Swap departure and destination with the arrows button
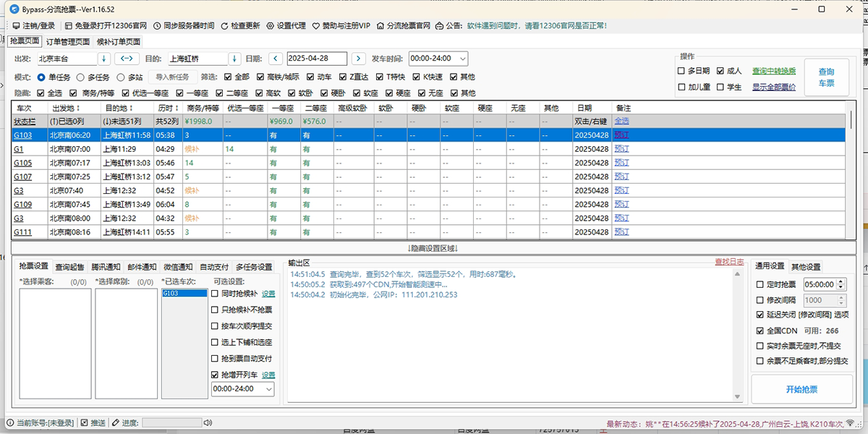 [127, 59]
